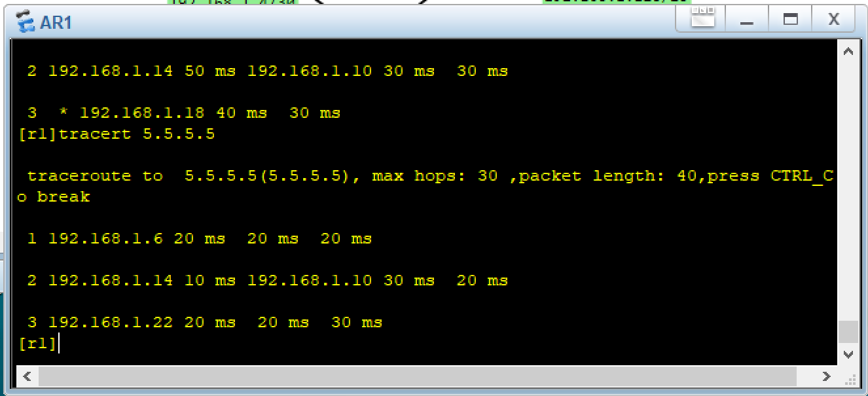Click horizontal scrollbar track right of thumb
Screen dimensions: 868x396
tap(806, 376)
